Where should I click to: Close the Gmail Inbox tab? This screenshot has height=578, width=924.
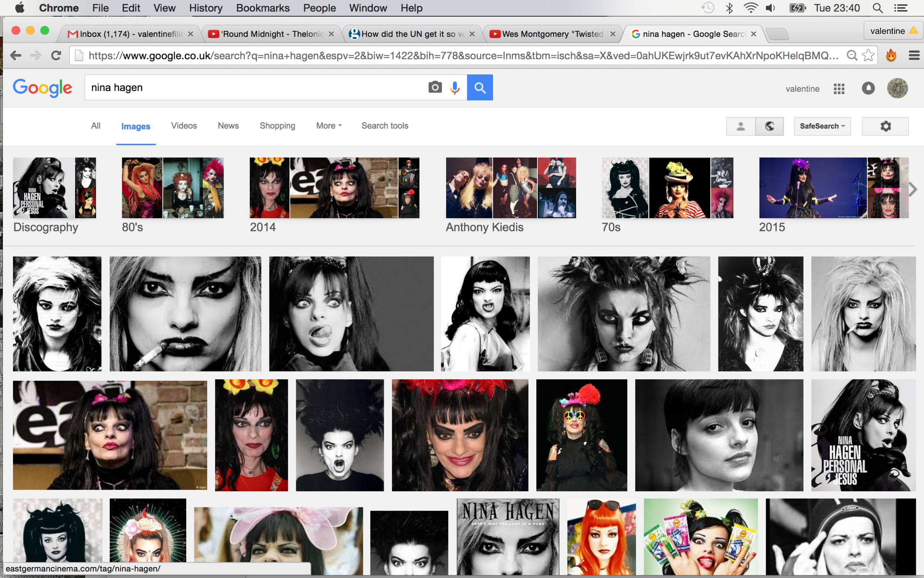click(x=190, y=34)
